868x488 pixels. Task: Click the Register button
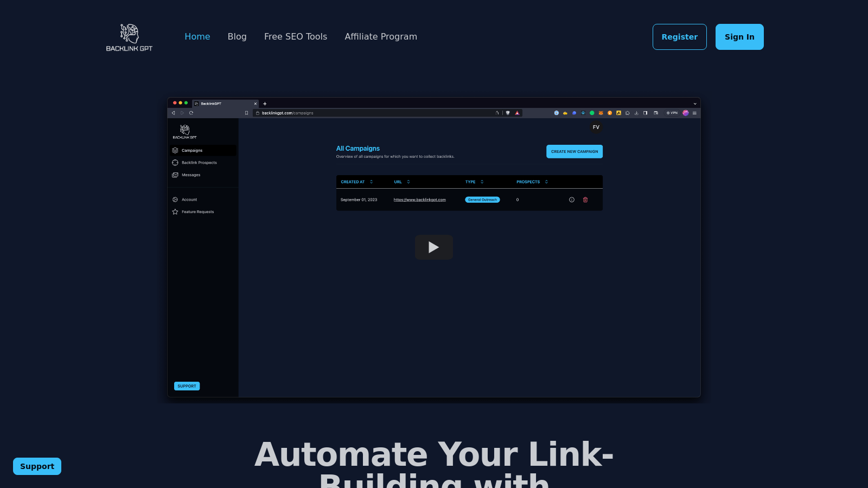pyautogui.click(x=679, y=37)
